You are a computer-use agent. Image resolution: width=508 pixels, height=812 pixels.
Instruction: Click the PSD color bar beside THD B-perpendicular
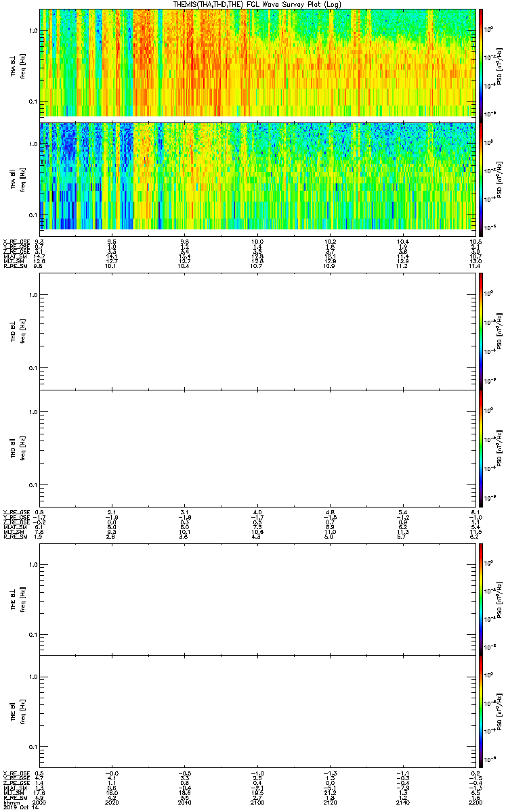482,332
